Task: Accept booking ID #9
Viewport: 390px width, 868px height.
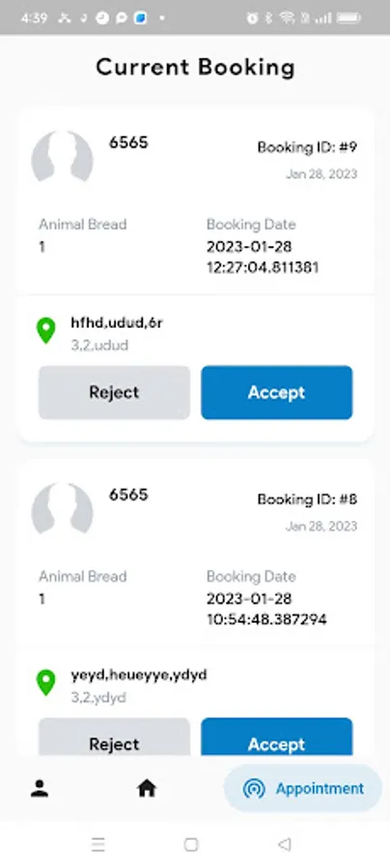Action: tap(276, 393)
